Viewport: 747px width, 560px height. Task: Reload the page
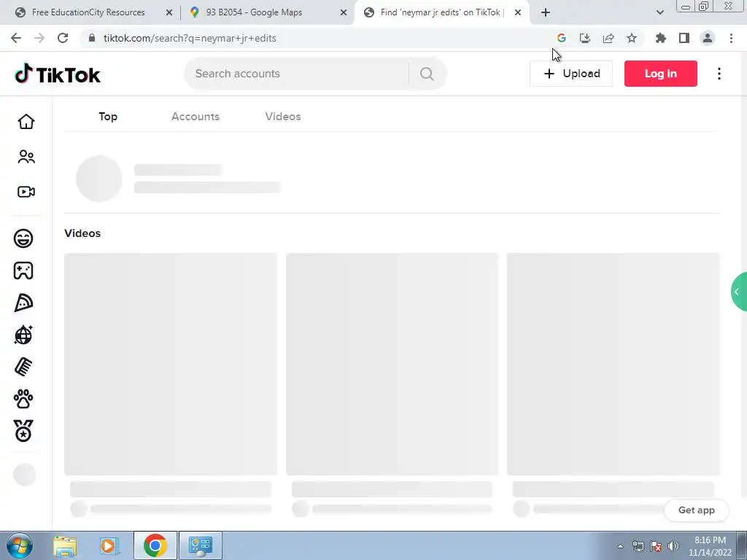click(x=63, y=38)
